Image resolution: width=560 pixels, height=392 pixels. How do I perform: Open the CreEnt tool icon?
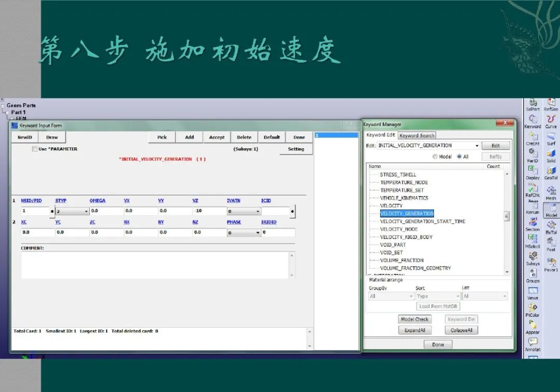coord(533,138)
